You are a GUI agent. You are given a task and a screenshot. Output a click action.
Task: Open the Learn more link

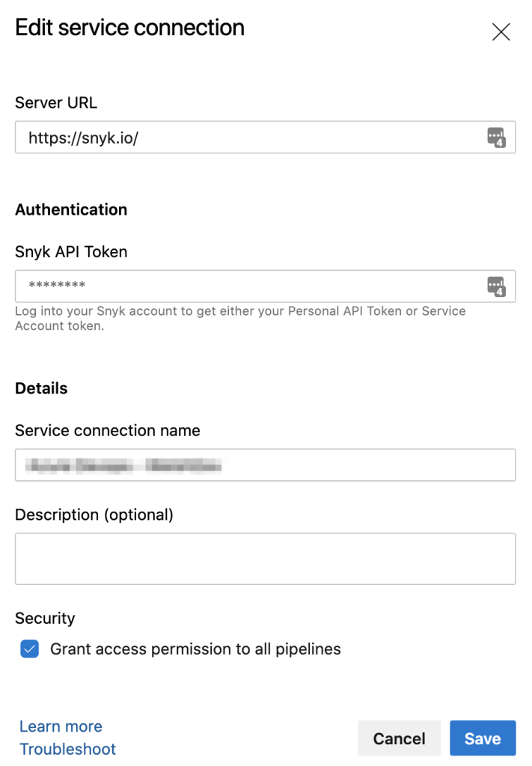tap(61, 726)
